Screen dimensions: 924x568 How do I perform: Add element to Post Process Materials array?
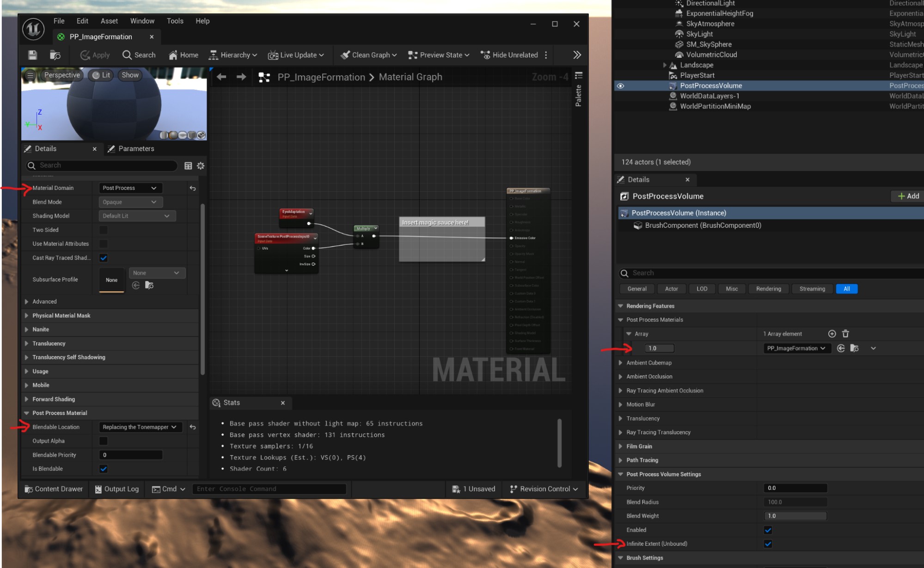pyautogui.click(x=832, y=334)
